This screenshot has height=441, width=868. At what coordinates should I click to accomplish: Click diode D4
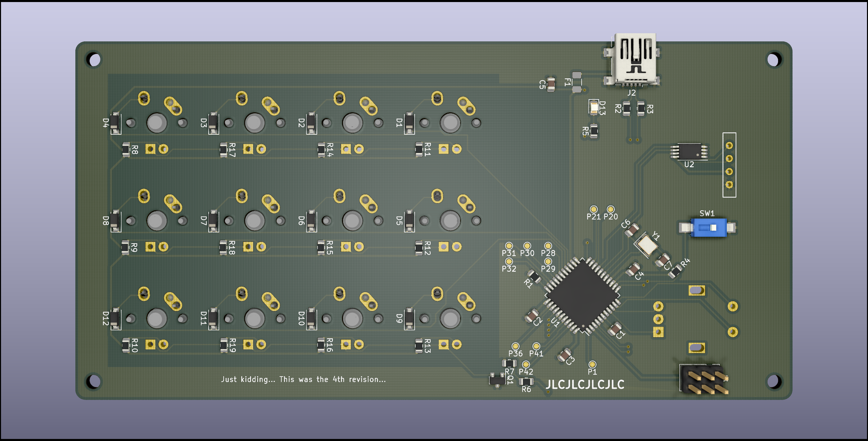click(x=115, y=123)
